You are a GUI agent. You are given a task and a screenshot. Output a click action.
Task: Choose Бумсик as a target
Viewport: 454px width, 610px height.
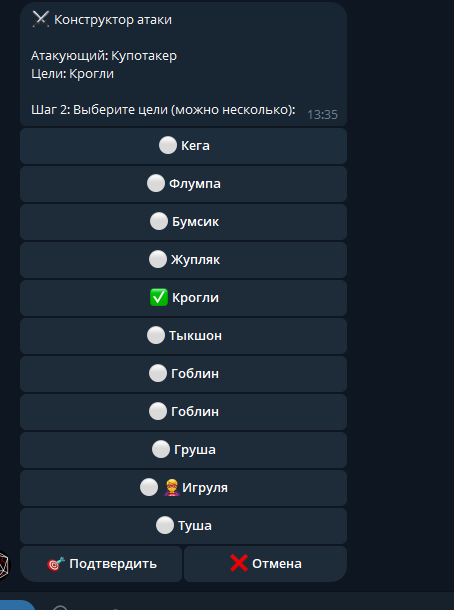183,222
